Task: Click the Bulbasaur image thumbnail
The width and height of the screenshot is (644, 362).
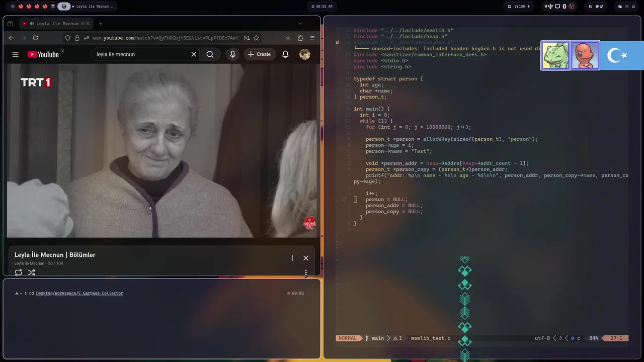Action: click(x=555, y=55)
